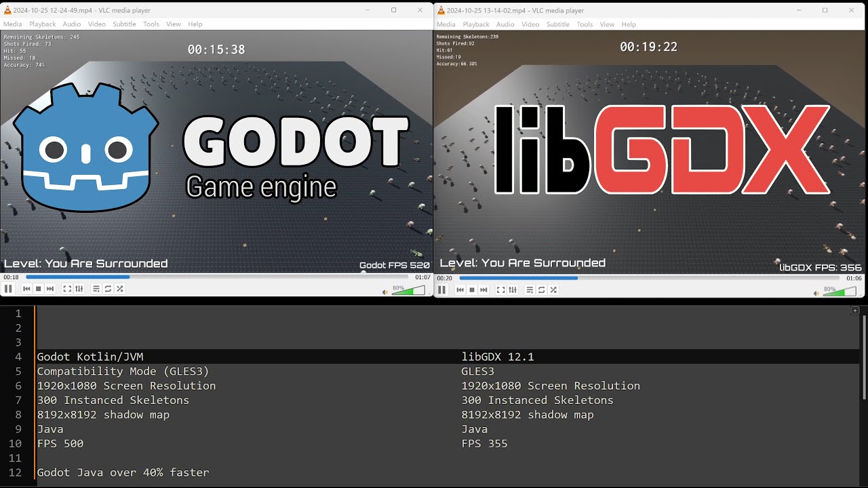868x488 pixels.
Task: Click seek bar in right VLC window
Action: tap(650, 278)
